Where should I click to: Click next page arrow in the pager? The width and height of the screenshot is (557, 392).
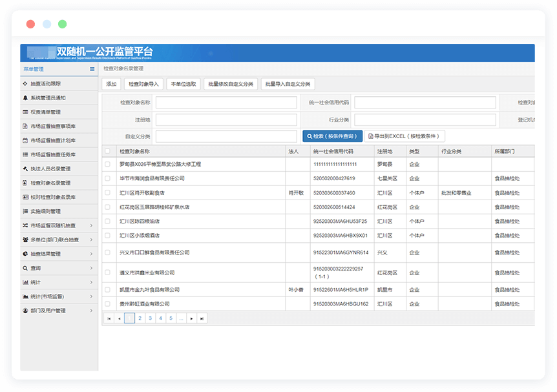pyautogui.click(x=192, y=318)
